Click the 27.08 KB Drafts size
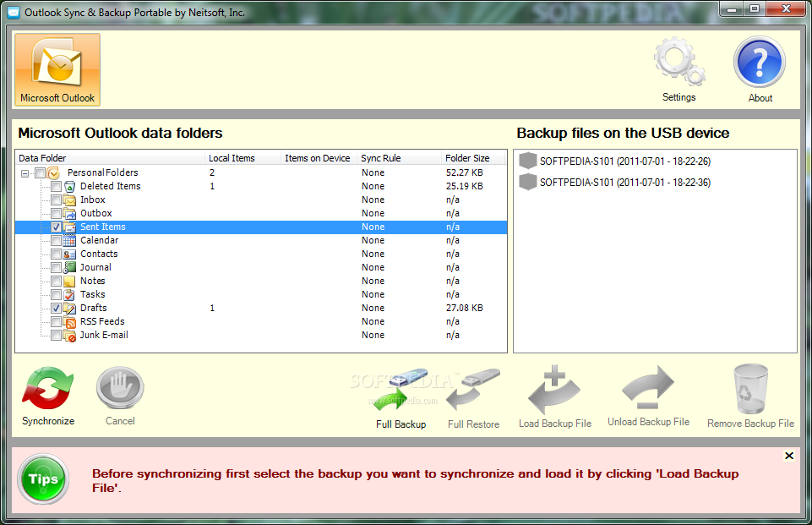The height and width of the screenshot is (525, 812). (x=465, y=308)
